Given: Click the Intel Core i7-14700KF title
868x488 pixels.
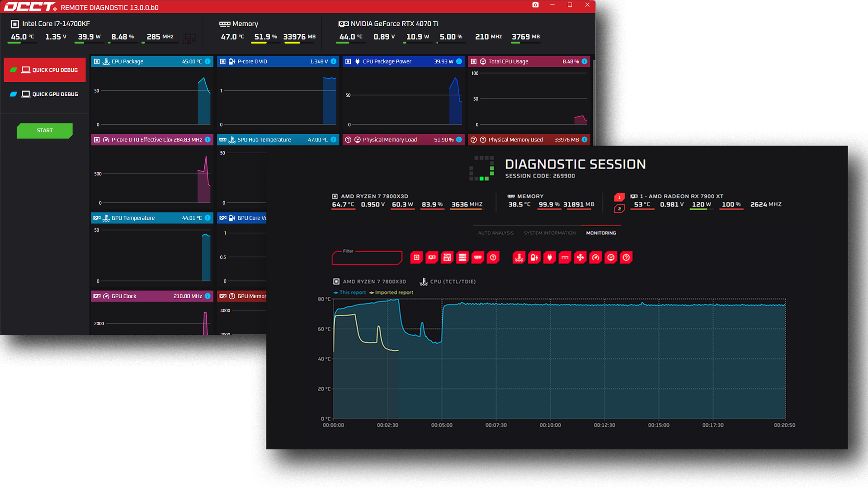Looking at the screenshot, I should click(x=56, y=23).
